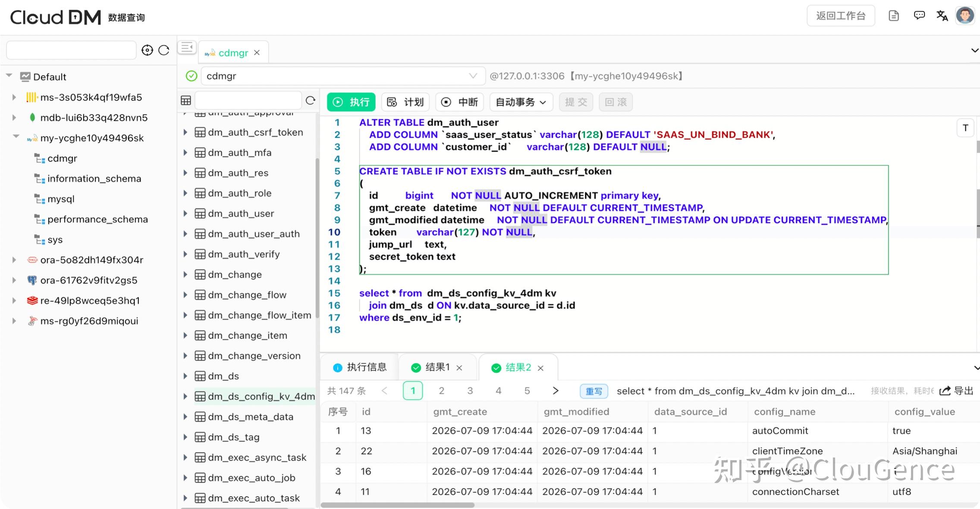Click the green connection status check icon
This screenshot has width=980, height=509.
[x=192, y=76]
